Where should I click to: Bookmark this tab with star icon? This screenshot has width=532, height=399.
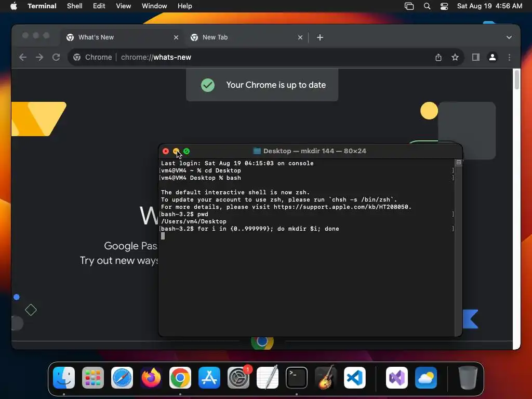pos(455,57)
